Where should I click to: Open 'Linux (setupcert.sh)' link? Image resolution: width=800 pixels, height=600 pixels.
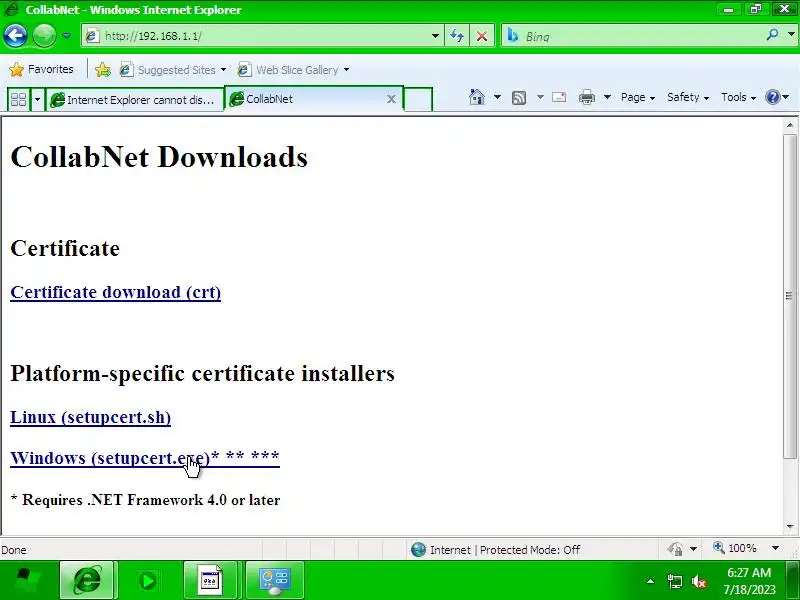pyautogui.click(x=90, y=417)
